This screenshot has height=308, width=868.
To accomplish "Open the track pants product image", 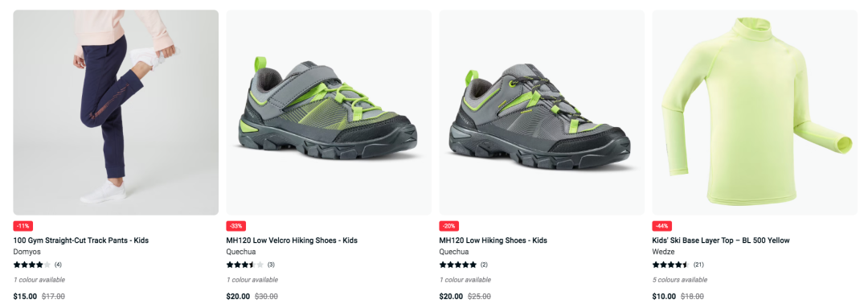I will pyautogui.click(x=116, y=113).
